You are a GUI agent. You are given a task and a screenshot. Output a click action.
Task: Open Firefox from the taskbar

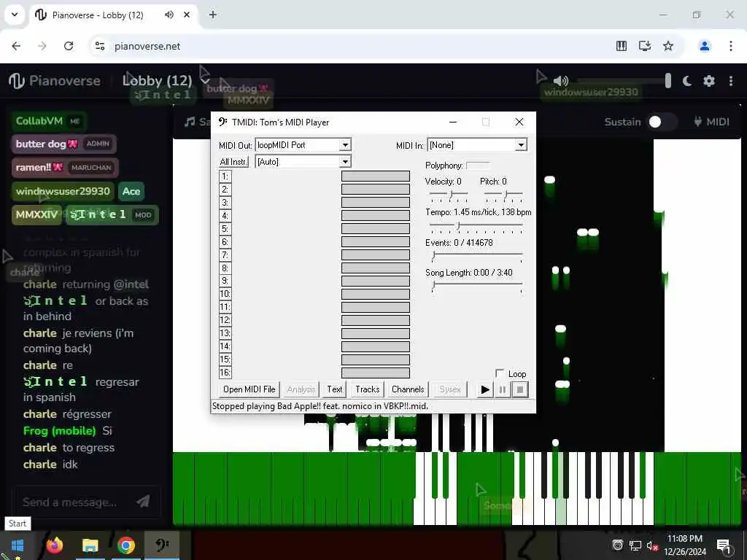click(55, 545)
